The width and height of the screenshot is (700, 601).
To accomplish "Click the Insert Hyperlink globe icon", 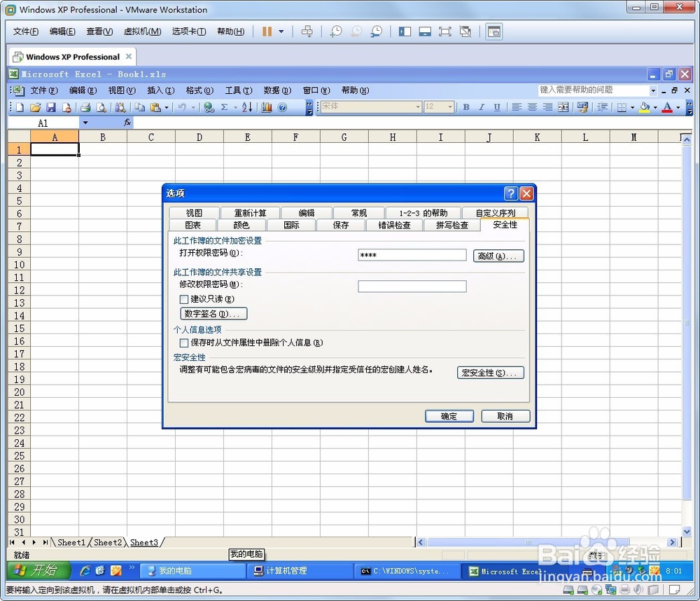I will 209,107.
